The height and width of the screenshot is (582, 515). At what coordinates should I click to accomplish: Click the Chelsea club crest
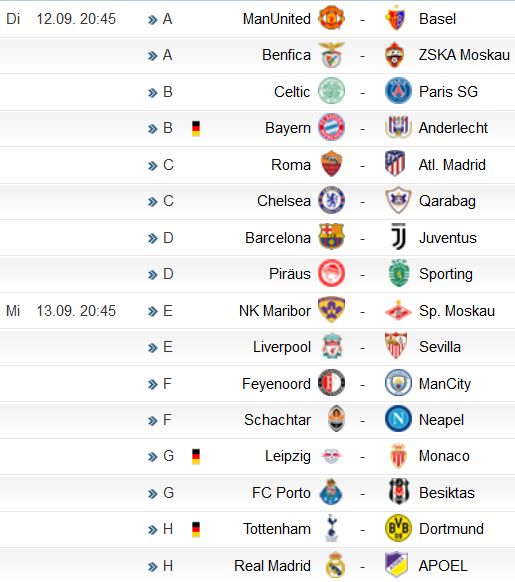click(x=331, y=200)
